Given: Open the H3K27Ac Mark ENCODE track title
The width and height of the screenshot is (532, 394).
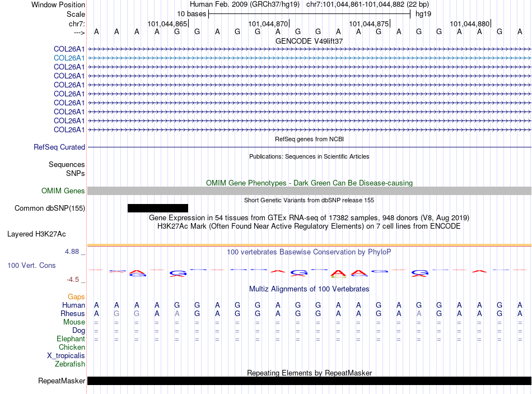Looking at the screenshot, I should pyautogui.click(x=309, y=226).
